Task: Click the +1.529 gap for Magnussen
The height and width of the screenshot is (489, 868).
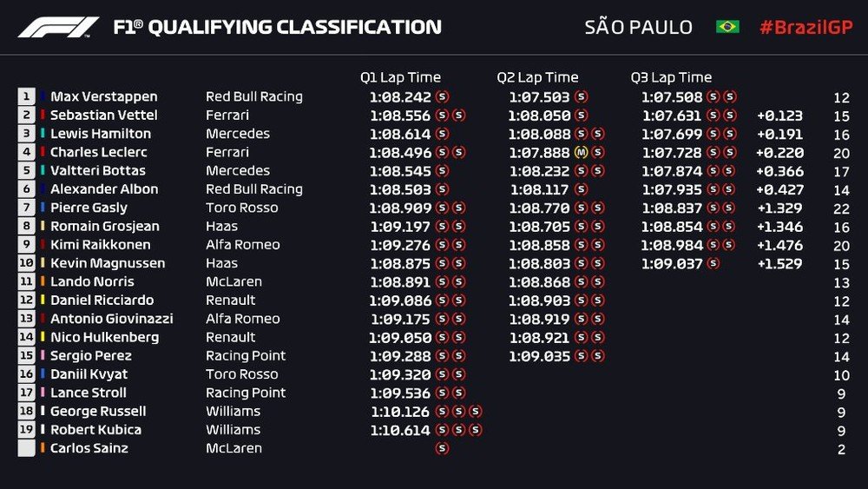Action: tap(779, 264)
